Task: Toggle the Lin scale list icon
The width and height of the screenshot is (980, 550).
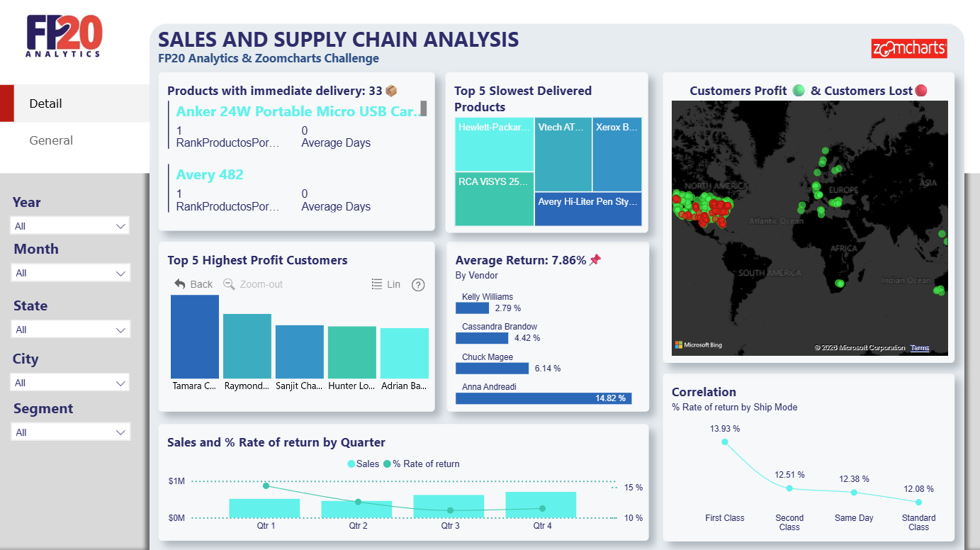Action: coord(377,284)
